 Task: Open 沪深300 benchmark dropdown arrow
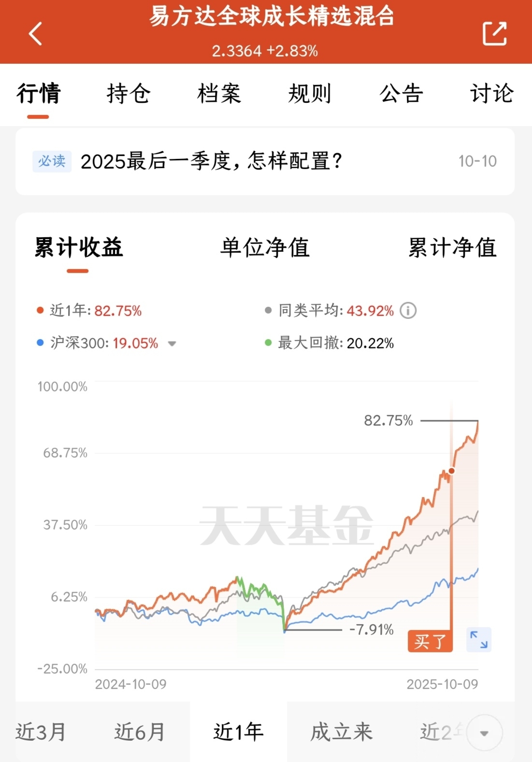coord(172,344)
